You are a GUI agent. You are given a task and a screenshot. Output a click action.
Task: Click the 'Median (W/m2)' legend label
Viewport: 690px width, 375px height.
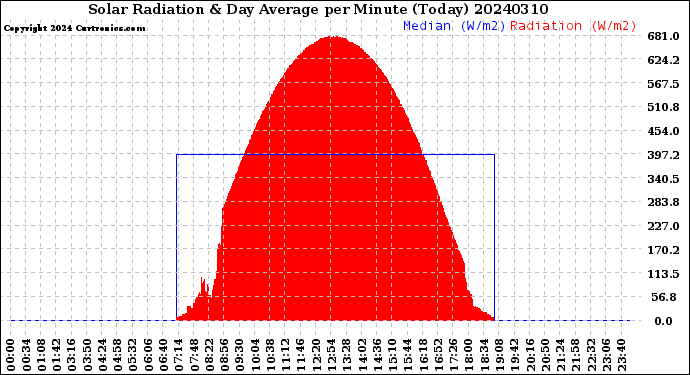pos(454,26)
